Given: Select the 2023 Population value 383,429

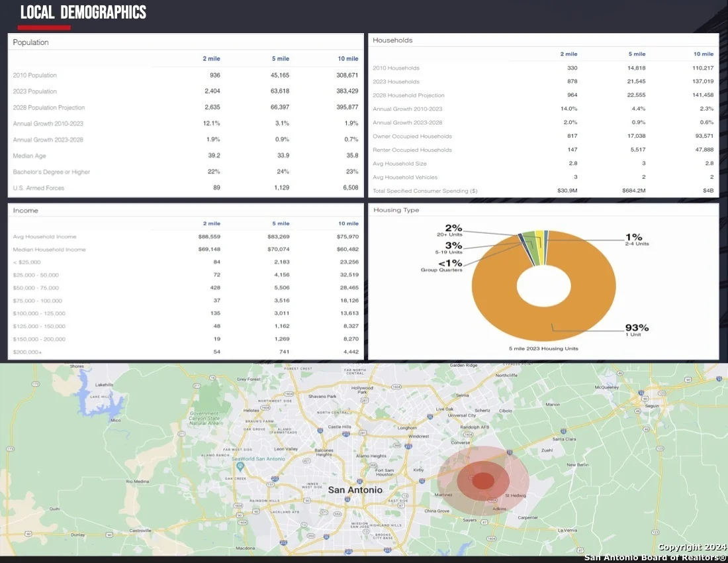Looking at the screenshot, I should (x=347, y=91).
